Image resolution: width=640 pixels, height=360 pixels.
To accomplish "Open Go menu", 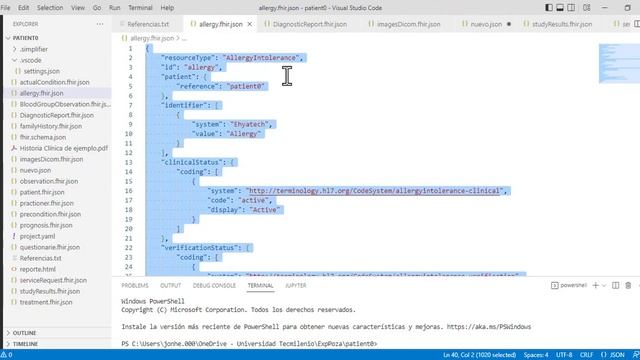I will (97, 8).
